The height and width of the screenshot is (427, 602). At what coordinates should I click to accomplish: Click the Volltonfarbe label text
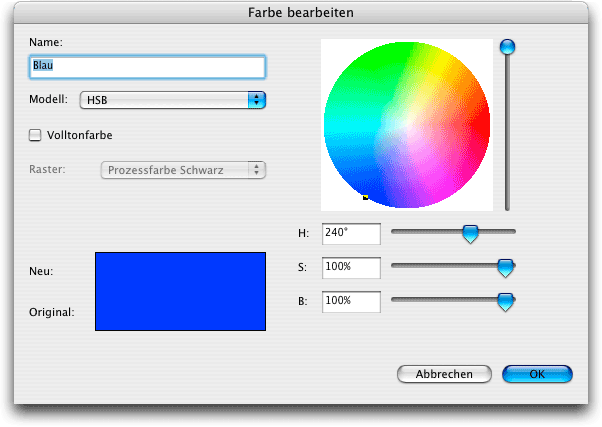[x=80, y=135]
